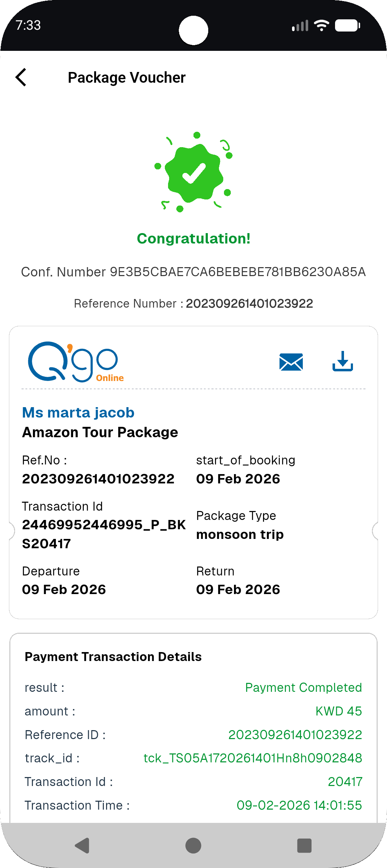Screen dimensions: 387x868
Task: Tap passenger name Ms marta jacob
Action: [x=78, y=413]
